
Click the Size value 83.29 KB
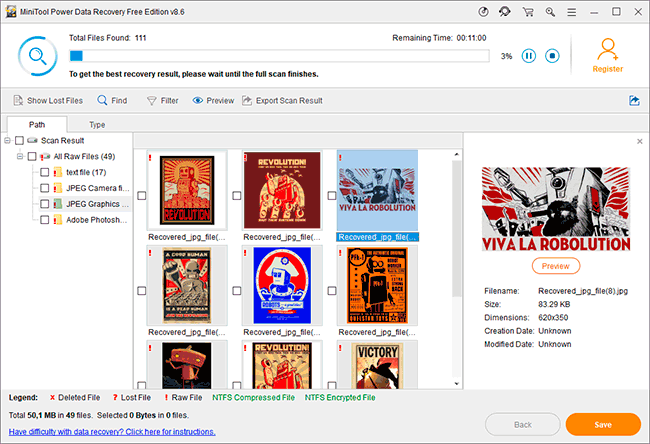(x=554, y=304)
